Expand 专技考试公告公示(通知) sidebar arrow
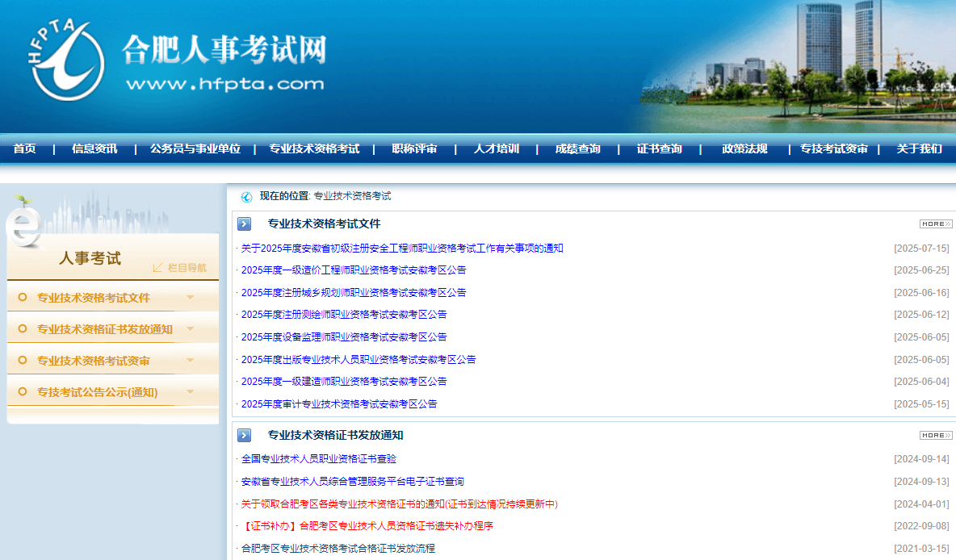This screenshot has height=560, width=956. [191, 392]
